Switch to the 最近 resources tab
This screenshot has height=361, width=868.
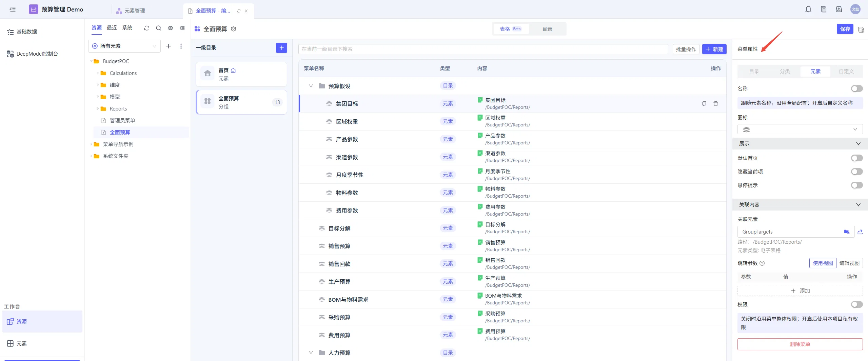pos(112,28)
